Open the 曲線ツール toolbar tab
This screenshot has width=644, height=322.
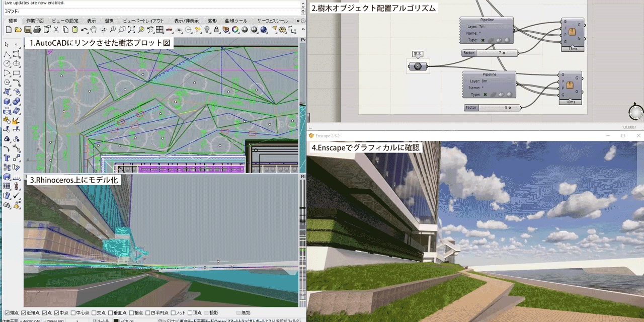235,21
